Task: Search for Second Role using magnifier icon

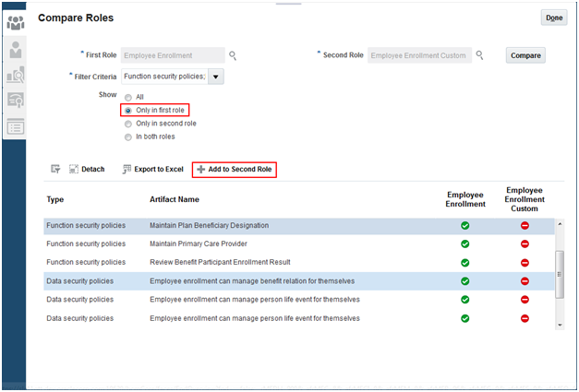Action: point(480,55)
